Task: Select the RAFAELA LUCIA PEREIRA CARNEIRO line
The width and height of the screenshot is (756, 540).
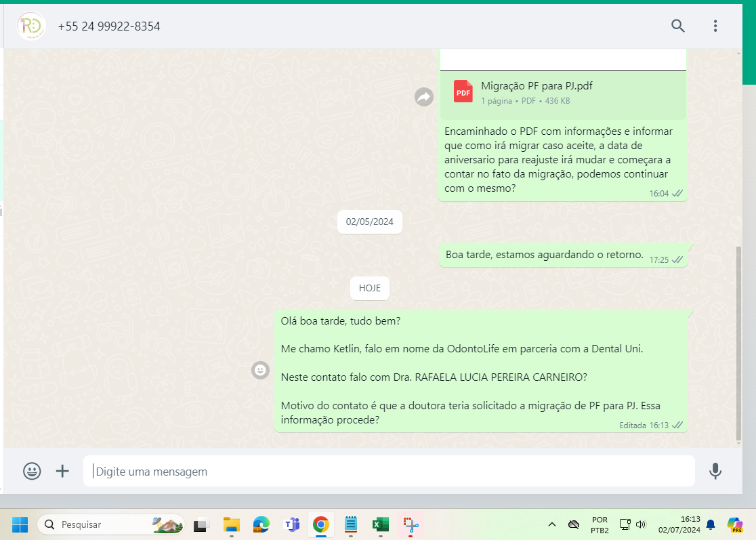Action: pyautogui.click(x=434, y=377)
